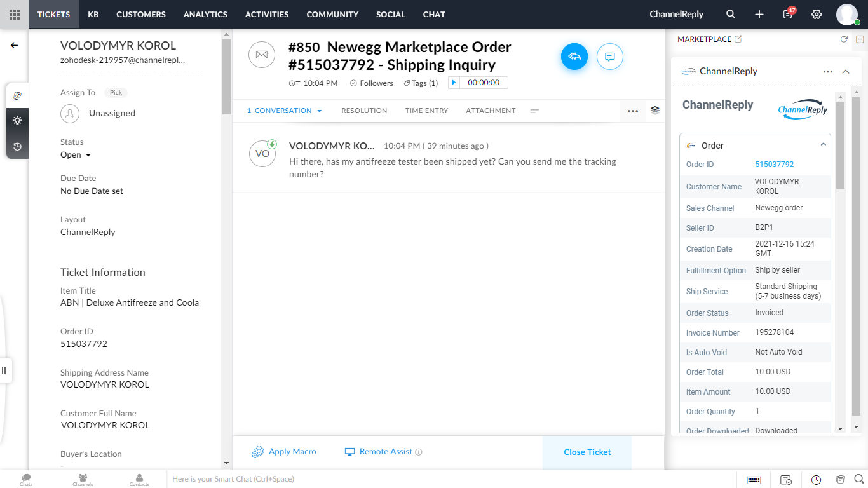Viewport: 868px width, 488px height.
Task: Open the Community tab
Action: click(x=332, y=14)
